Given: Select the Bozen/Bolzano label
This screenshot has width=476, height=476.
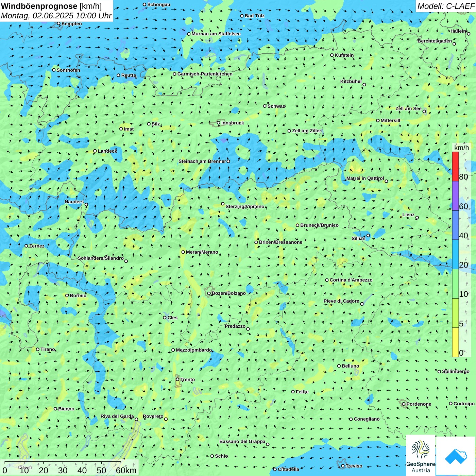Looking at the screenshot, I should coord(228,293).
